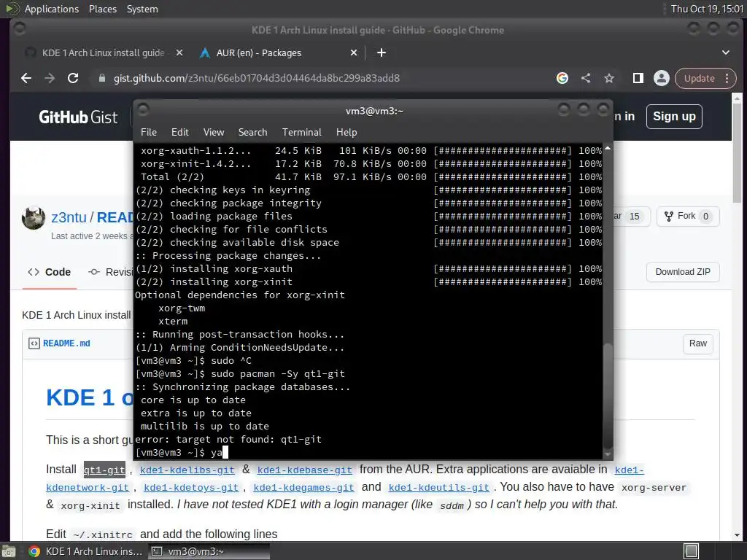This screenshot has height=560, width=747.
Task: Follow the kde1-kdelibs-git link
Action: click(187, 470)
